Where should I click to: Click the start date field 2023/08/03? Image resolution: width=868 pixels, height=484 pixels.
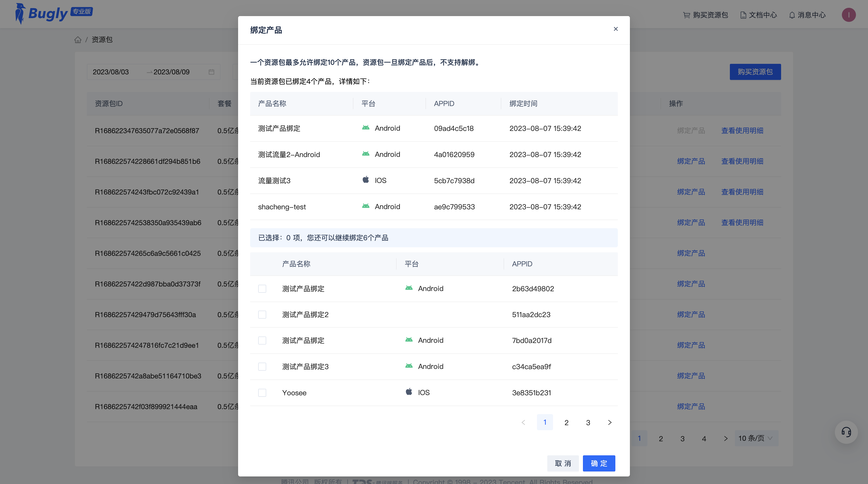pos(111,72)
